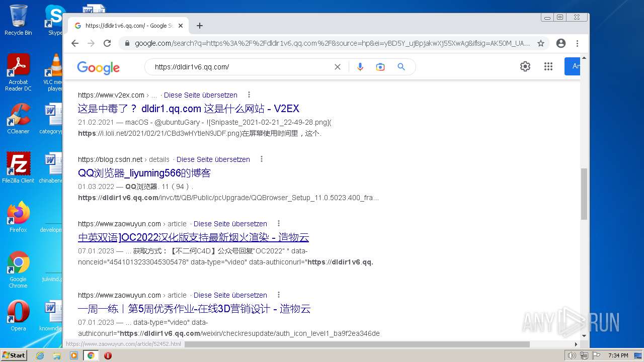Open options for the V2EX result
This screenshot has width=644, height=362.
coord(249,95)
